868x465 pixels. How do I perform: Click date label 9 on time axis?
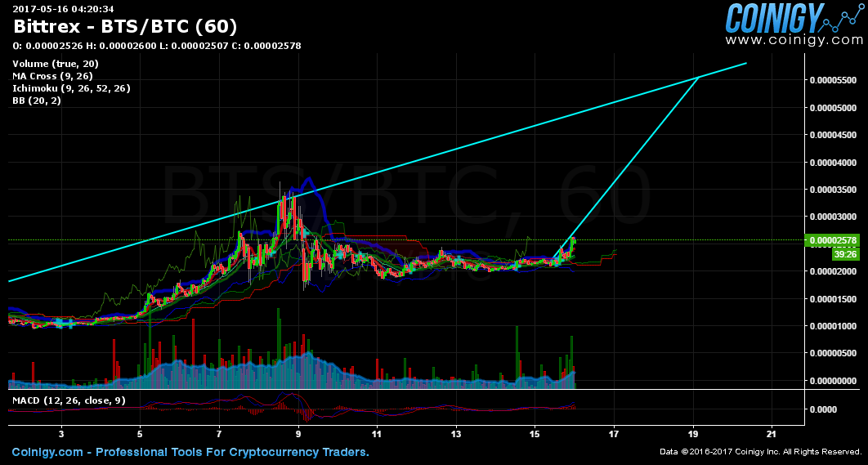coord(298,435)
